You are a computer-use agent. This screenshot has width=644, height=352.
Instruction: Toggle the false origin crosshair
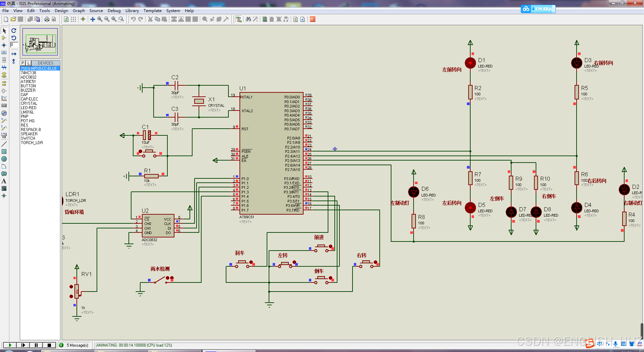(83, 19)
